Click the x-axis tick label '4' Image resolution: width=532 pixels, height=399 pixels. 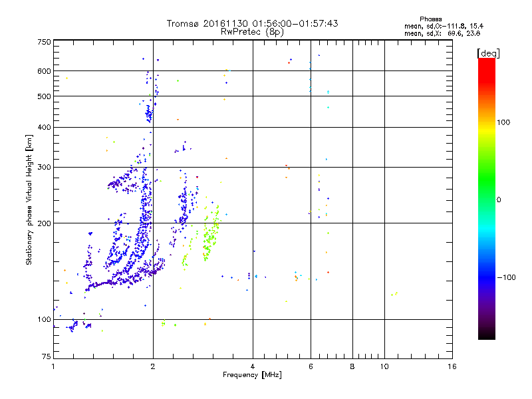[x=253, y=366]
